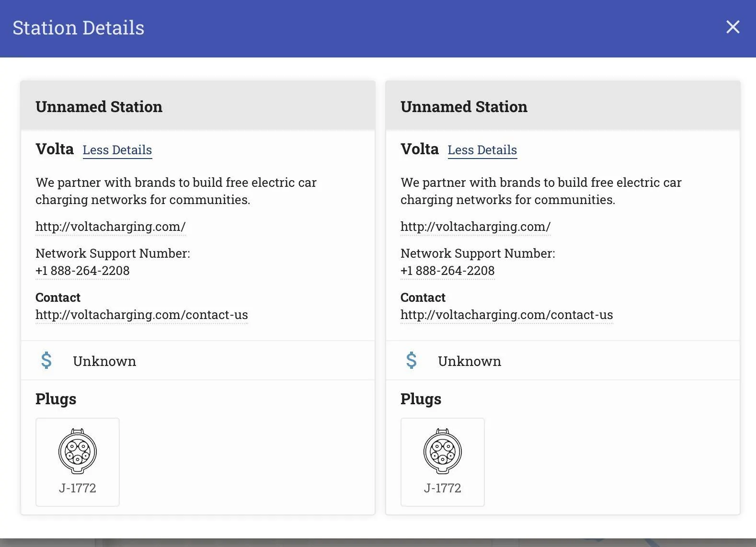
Task: Call support number in left station card
Action: [82, 271]
